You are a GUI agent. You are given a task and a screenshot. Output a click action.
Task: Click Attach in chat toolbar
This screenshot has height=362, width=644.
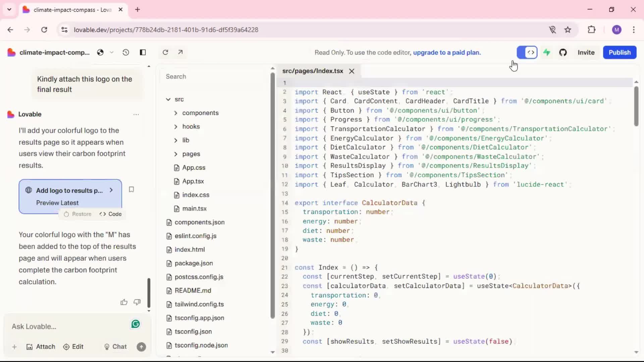(41, 347)
